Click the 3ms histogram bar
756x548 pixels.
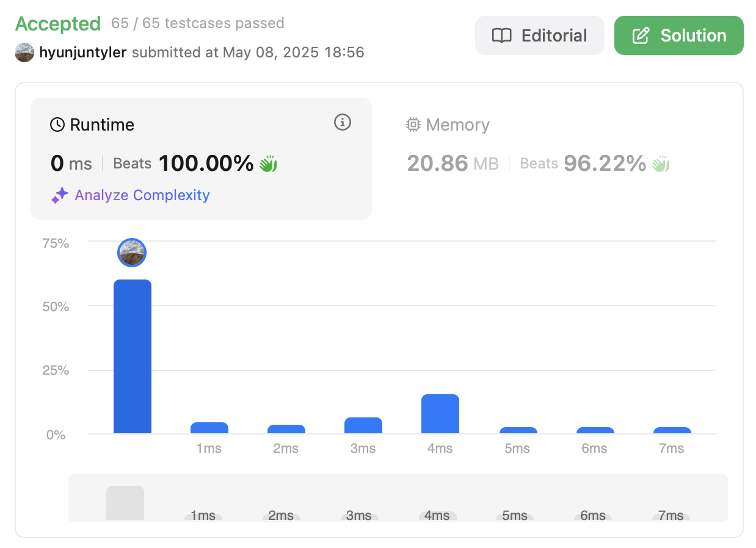[x=363, y=425]
